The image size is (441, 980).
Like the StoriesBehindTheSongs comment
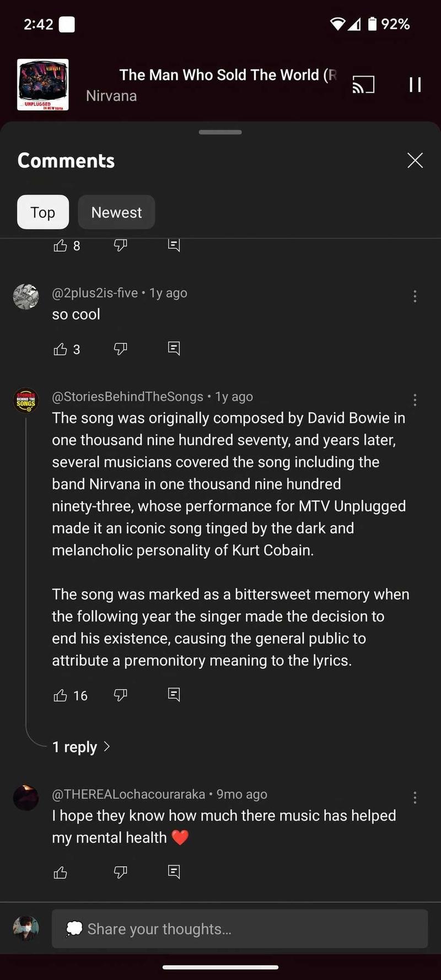click(x=61, y=695)
